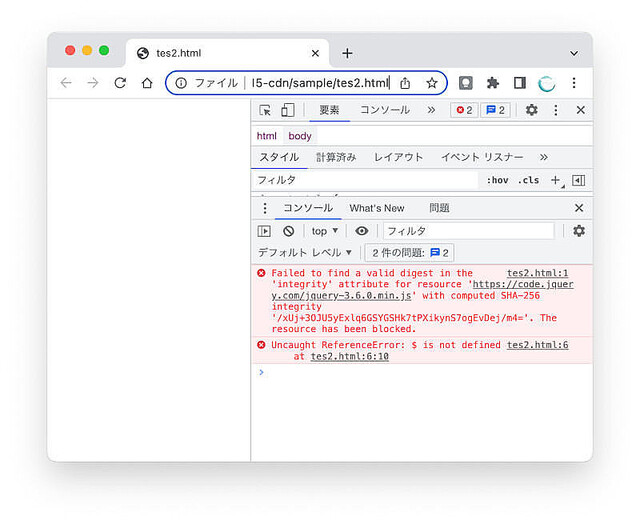This screenshot has height=524, width=640.
Task: Activate the element inspector picker
Action: coord(265,110)
